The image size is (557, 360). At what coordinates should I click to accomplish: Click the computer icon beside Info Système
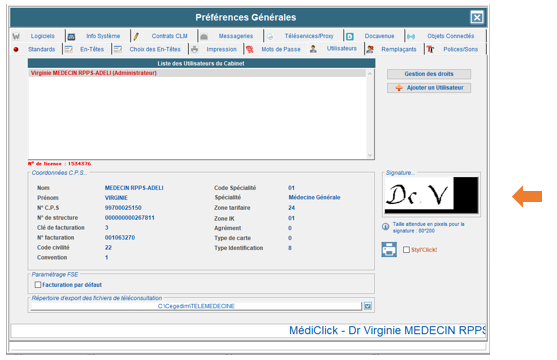point(71,36)
